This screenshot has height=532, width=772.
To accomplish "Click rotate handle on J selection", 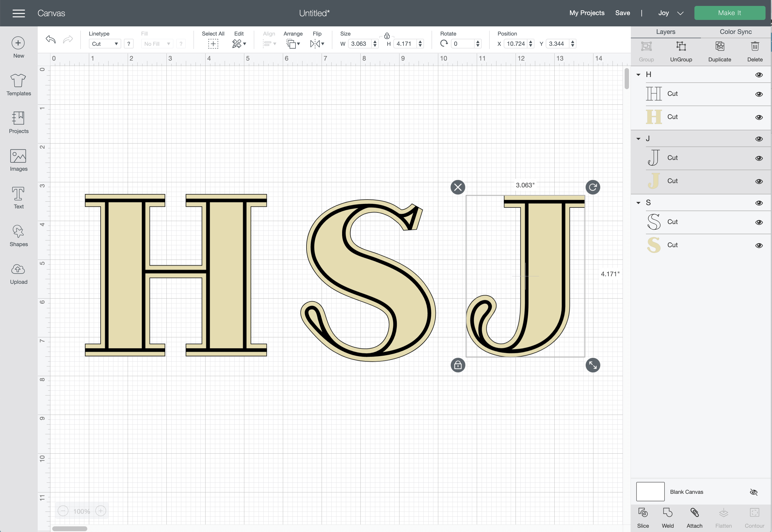I will [x=593, y=187].
